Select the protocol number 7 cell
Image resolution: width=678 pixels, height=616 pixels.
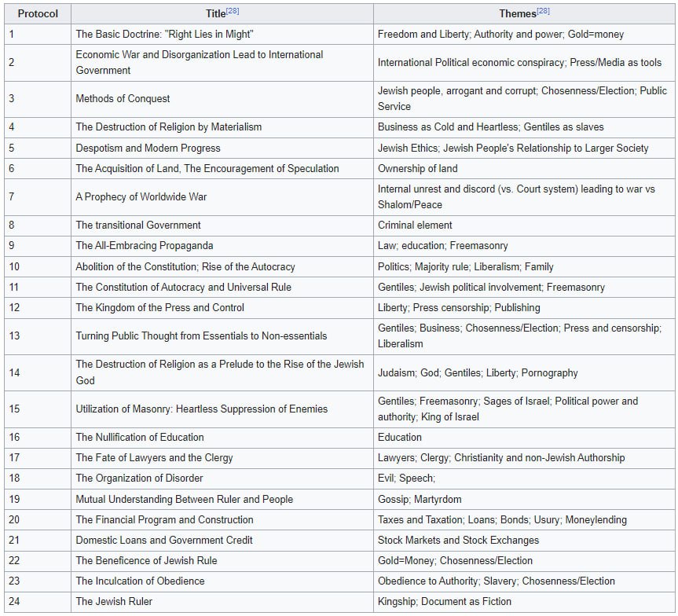(38, 197)
